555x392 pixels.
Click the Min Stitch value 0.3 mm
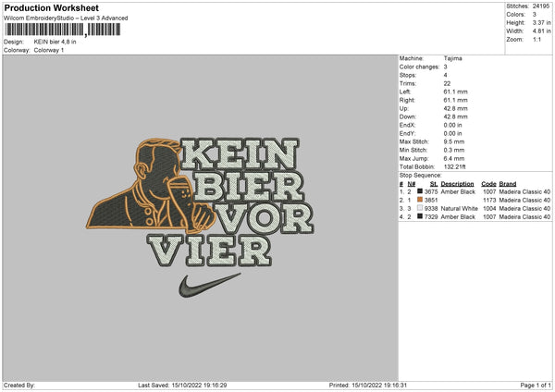454,150
